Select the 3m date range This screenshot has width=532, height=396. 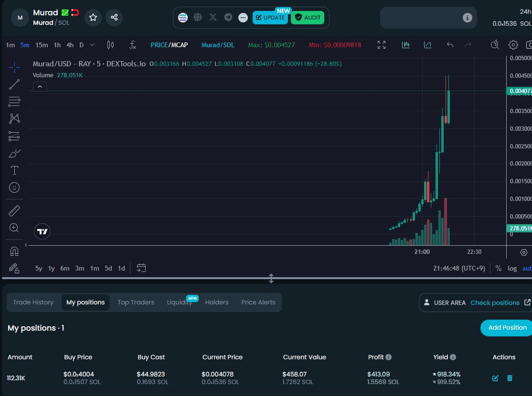click(80, 268)
